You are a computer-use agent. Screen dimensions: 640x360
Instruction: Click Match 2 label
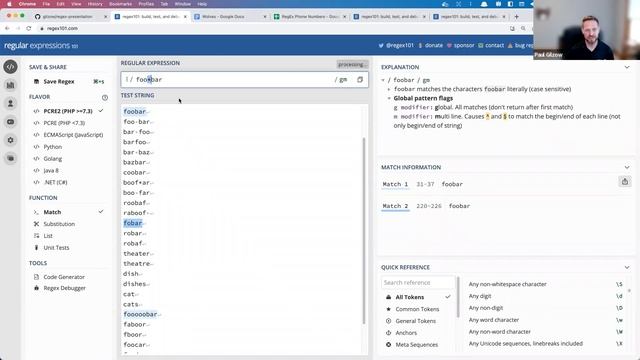point(395,206)
